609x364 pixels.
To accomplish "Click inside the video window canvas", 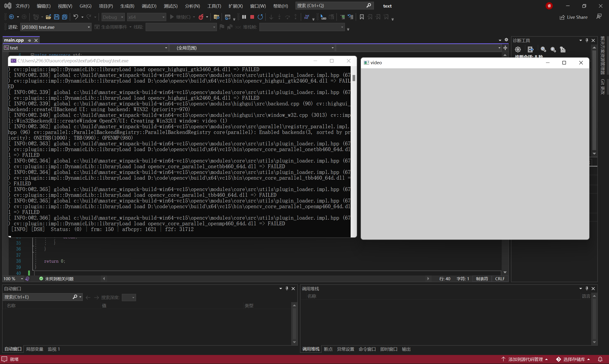I will [475, 153].
